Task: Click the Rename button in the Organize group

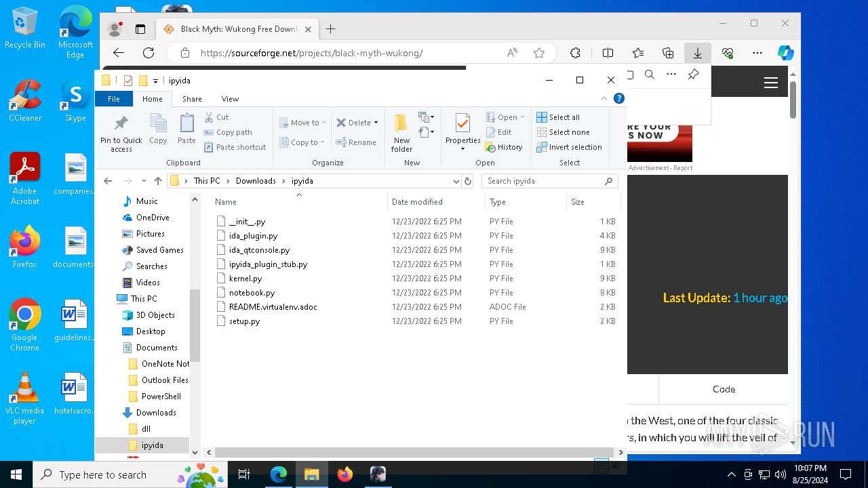Action: (x=356, y=142)
